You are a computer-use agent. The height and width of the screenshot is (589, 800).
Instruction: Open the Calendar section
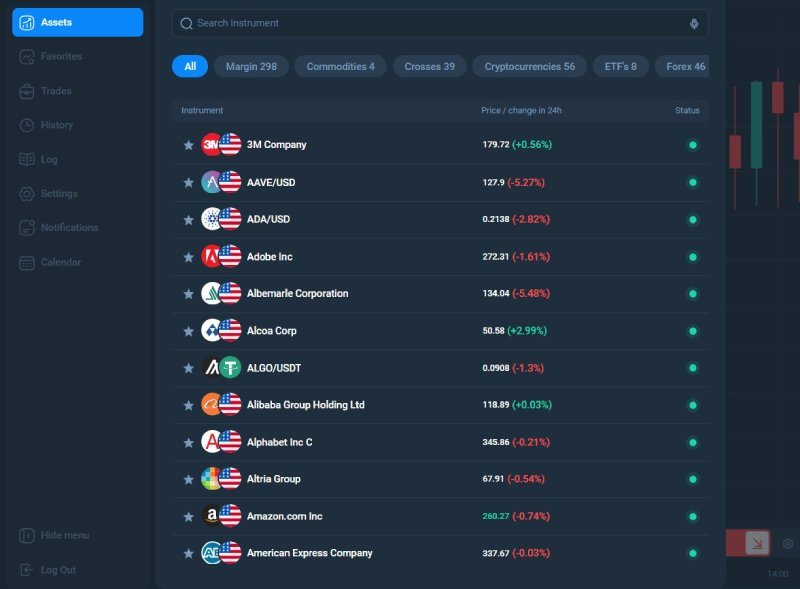(x=50, y=262)
